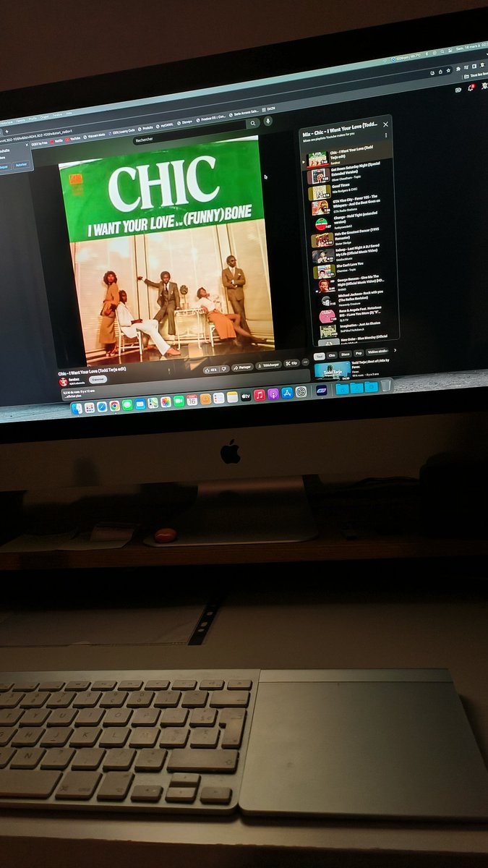Click the Partager share button
The width and height of the screenshot is (488, 868).
pos(243,367)
